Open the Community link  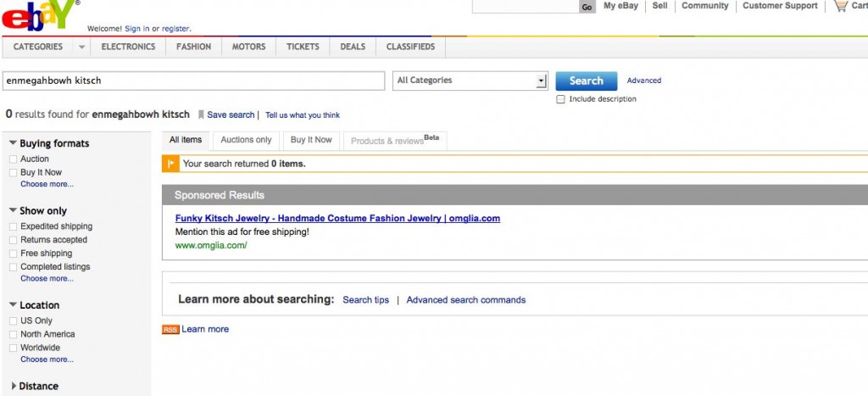point(705,6)
